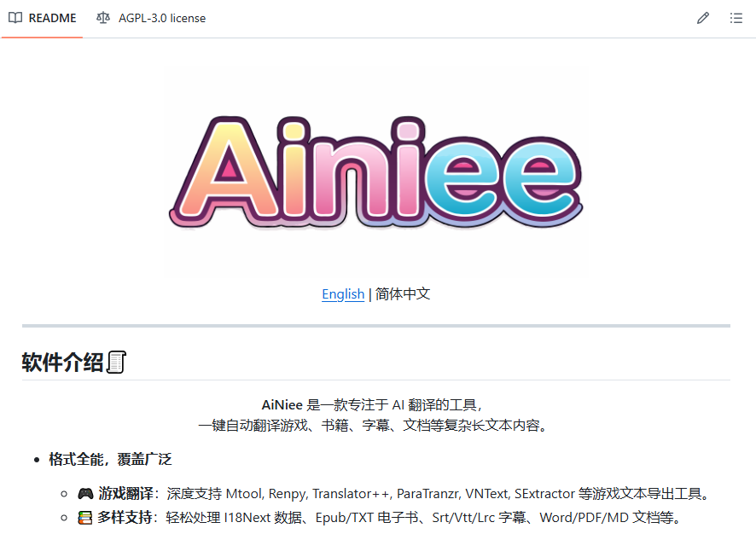Open the English README link
The height and width of the screenshot is (534, 756).
pos(343,294)
